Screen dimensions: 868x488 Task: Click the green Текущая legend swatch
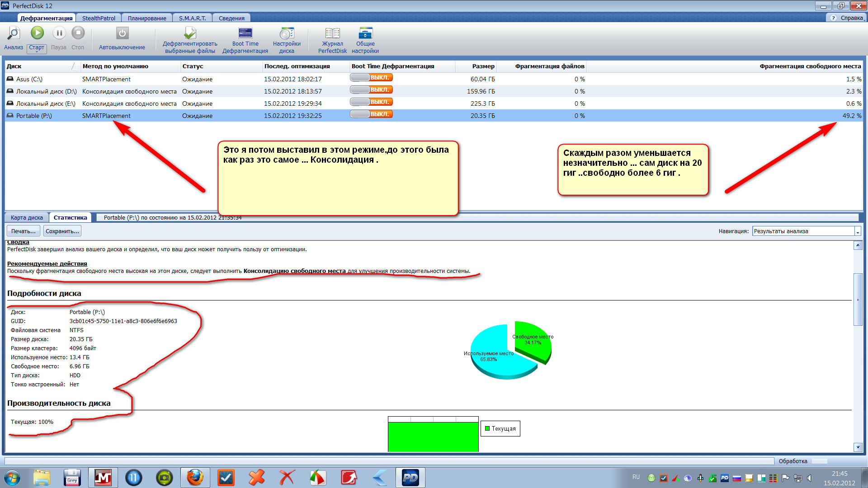[x=487, y=428]
